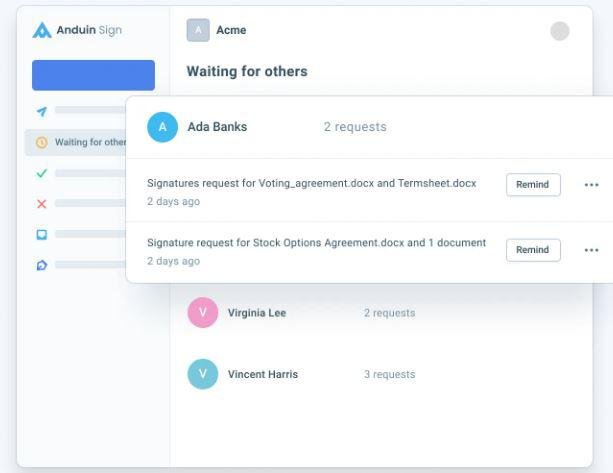Click Vincent Harris teal avatar

203,375
